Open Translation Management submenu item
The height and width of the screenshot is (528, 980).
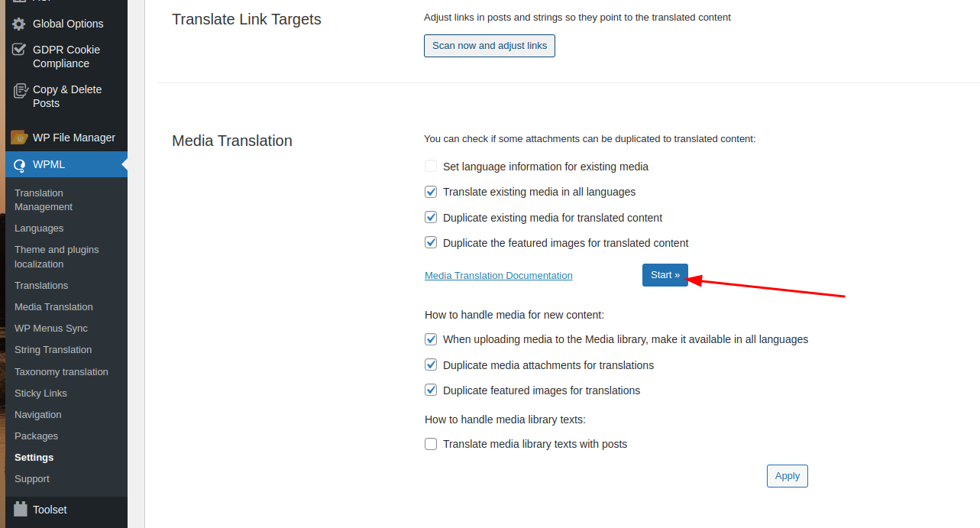click(x=44, y=200)
